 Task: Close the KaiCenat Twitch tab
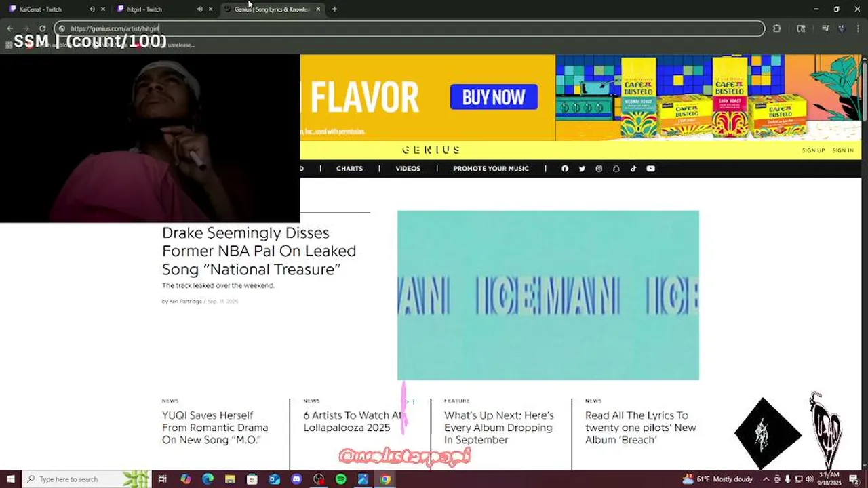pos(103,9)
